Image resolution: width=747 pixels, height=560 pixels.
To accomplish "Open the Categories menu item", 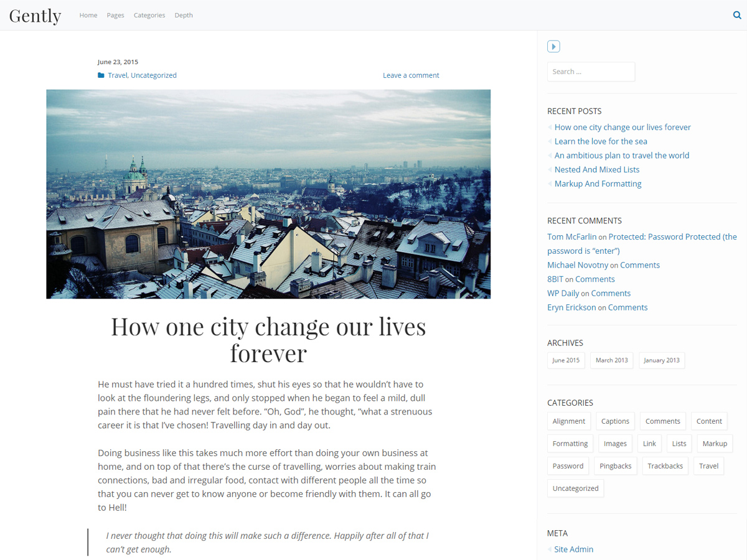I will (149, 15).
